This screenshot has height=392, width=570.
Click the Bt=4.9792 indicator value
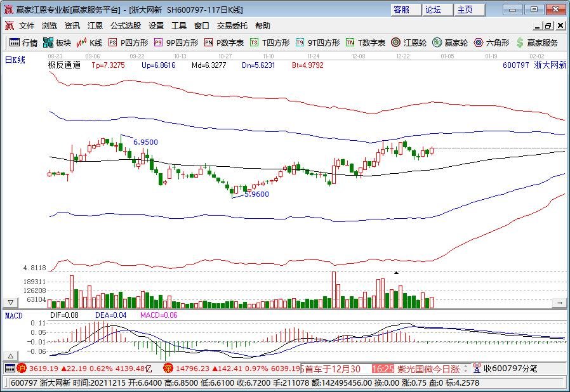click(308, 65)
